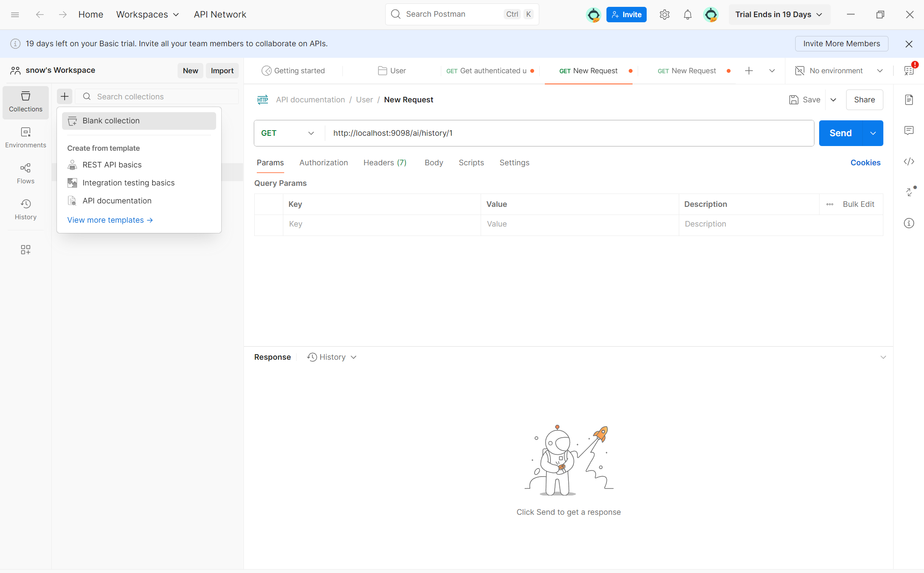Image resolution: width=924 pixels, height=573 pixels.
Task: Click the Send button
Action: tap(841, 133)
